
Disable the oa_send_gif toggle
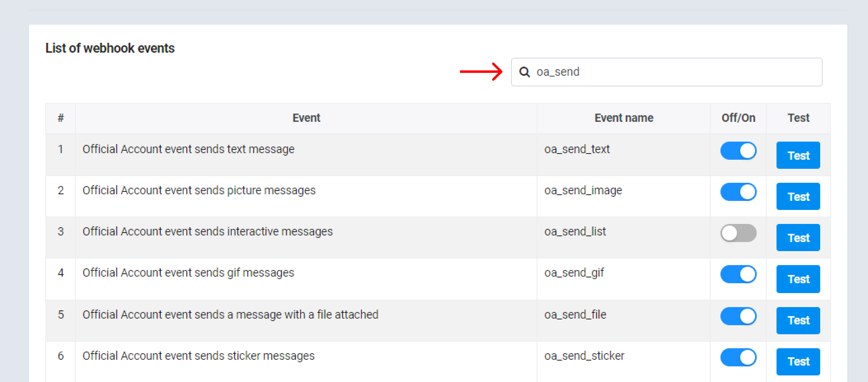click(x=738, y=274)
